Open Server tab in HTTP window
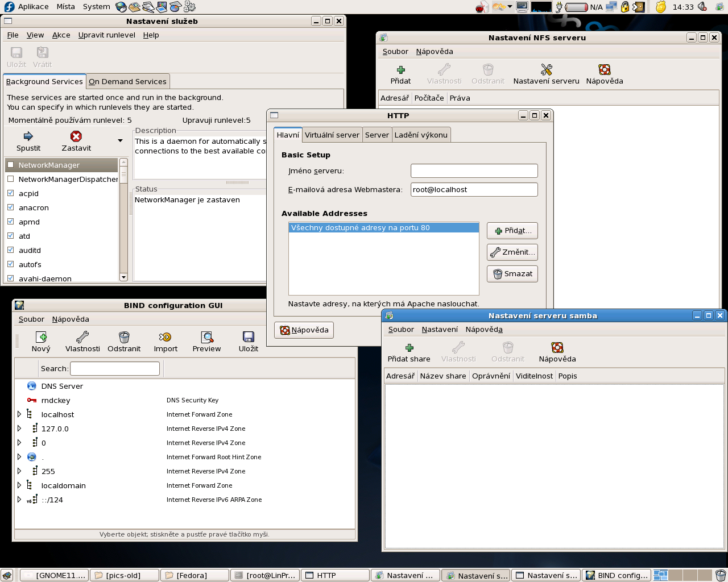Screen dimensions: 728x582 point(377,135)
